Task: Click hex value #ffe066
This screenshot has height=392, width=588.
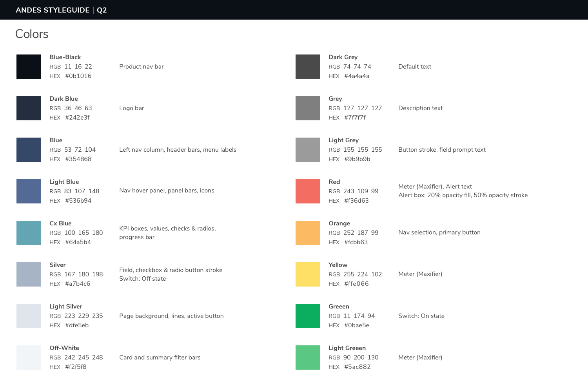Action: tap(356, 284)
